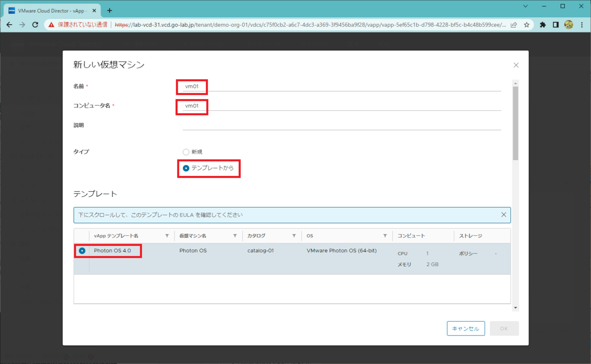Open the tab search chevron
The height and width of the screenshot is (364, 591).
tap(525, 6)
